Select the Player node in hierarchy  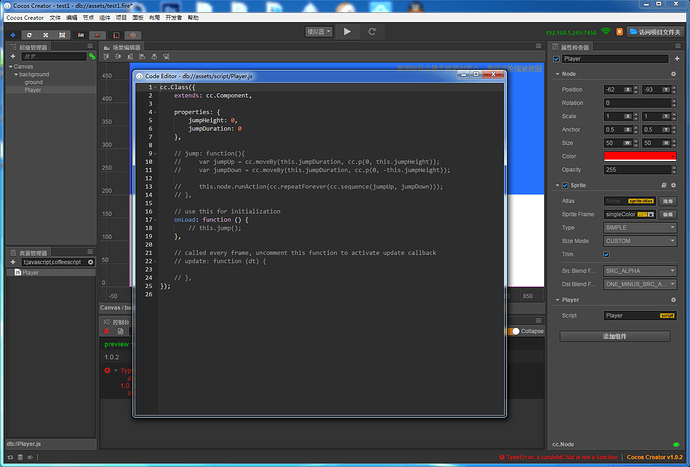pos(33,90)
